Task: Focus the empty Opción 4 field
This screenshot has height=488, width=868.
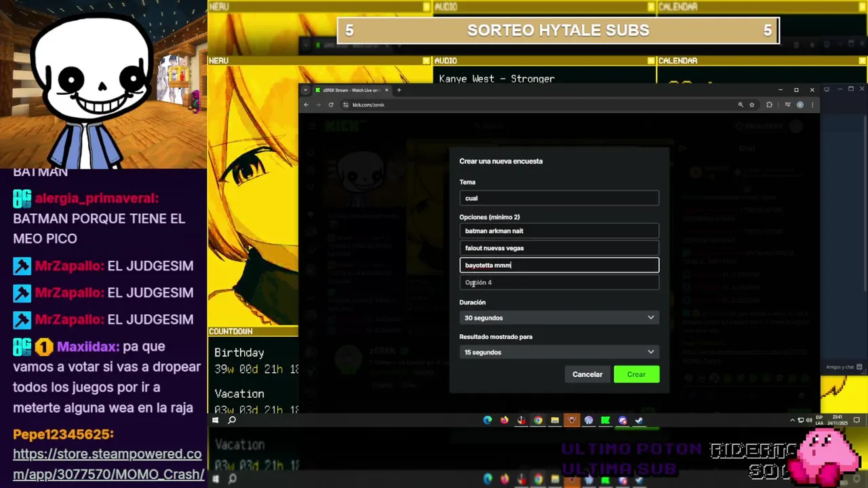Action: coord(559,283)
